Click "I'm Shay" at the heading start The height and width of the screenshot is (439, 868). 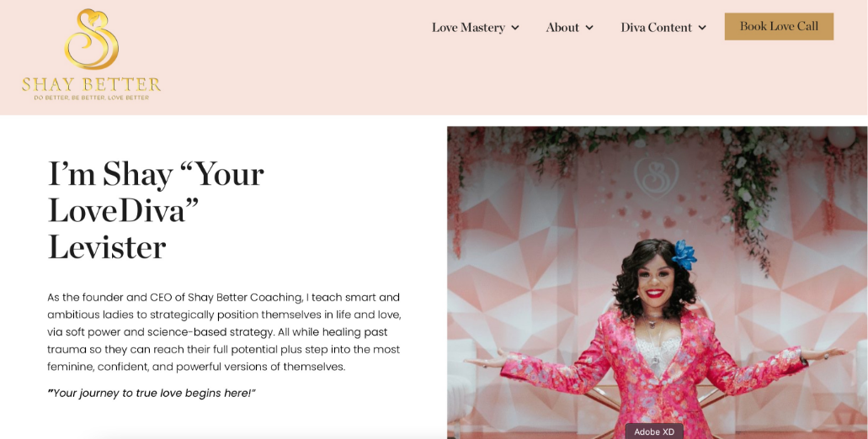coord(110,175)
